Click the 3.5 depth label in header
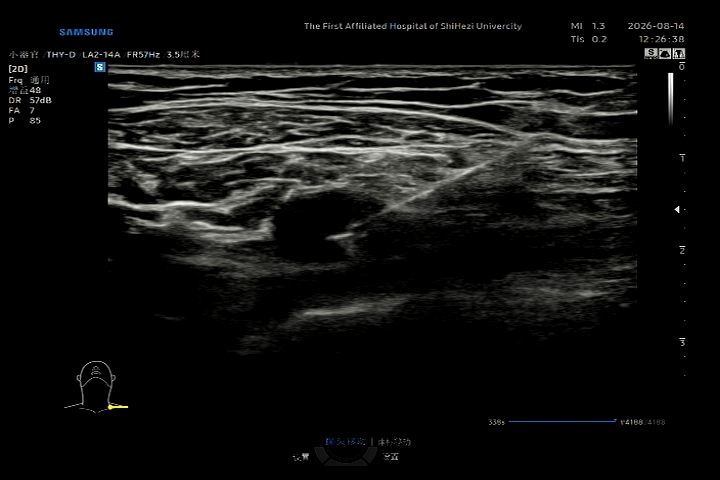Image resolution: width=720 pixels, height=480 pixels. pyautogui.click(x=183, y=55)
